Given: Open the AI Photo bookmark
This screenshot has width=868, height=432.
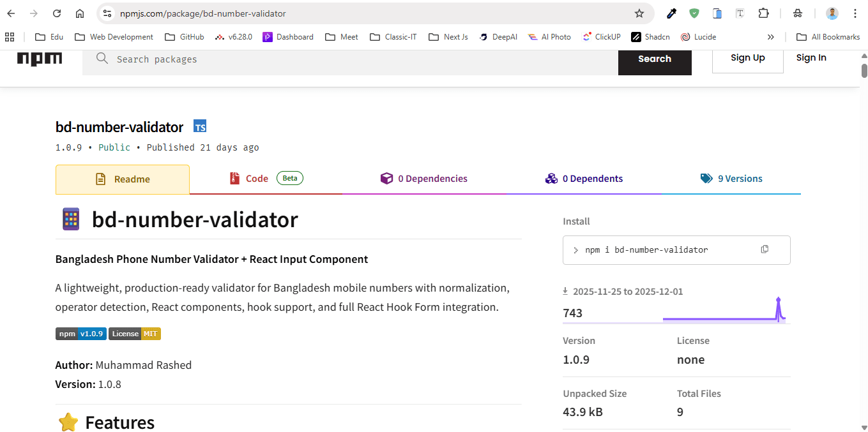Looking at the screenshot, I should coord(549,37).
